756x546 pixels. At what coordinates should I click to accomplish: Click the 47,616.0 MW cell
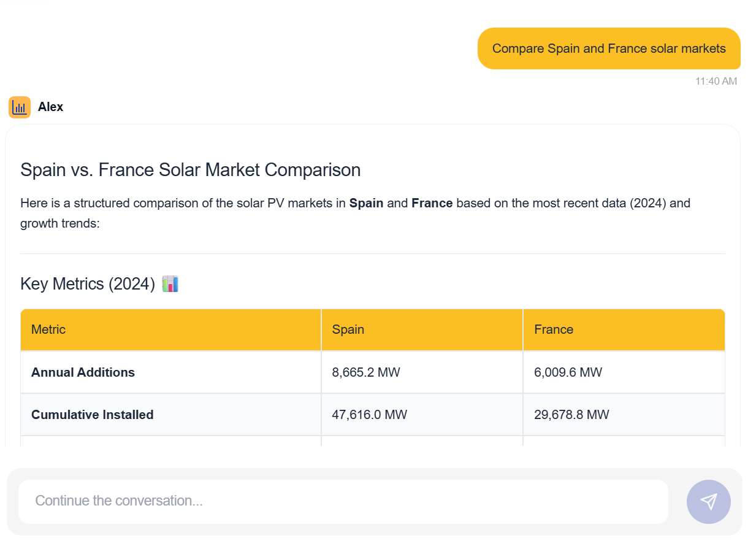pos(369,415)
